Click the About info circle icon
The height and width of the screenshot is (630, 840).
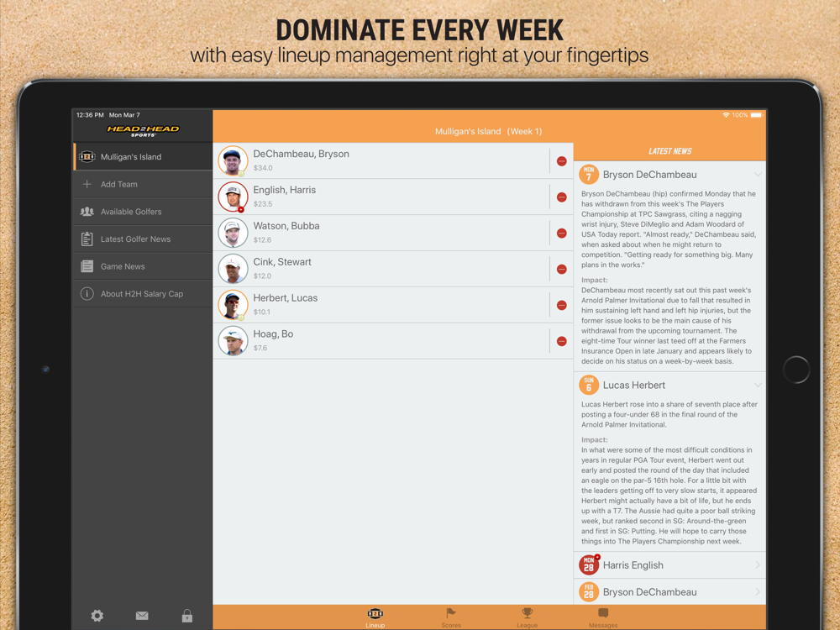pos(87,293)
